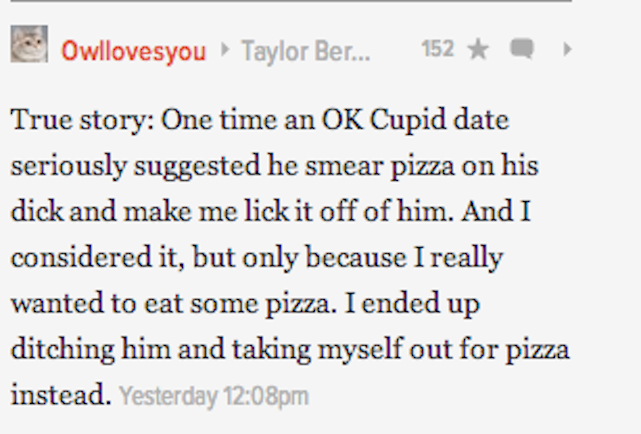Screen dimensions: 641x434
Task: Open the Yesterday 12:08pm timestamp permalink
Action: click(x=214, y=397)
